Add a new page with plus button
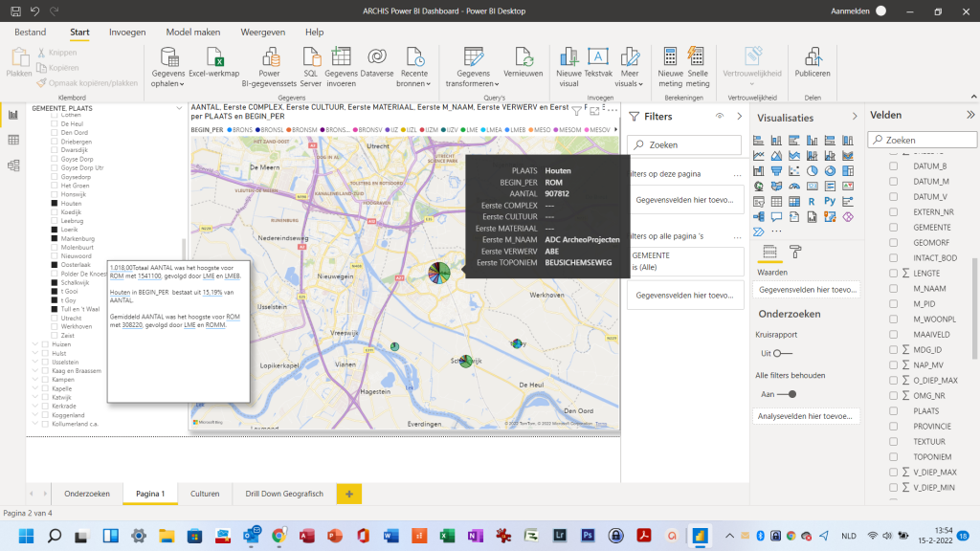 (348, 494)
